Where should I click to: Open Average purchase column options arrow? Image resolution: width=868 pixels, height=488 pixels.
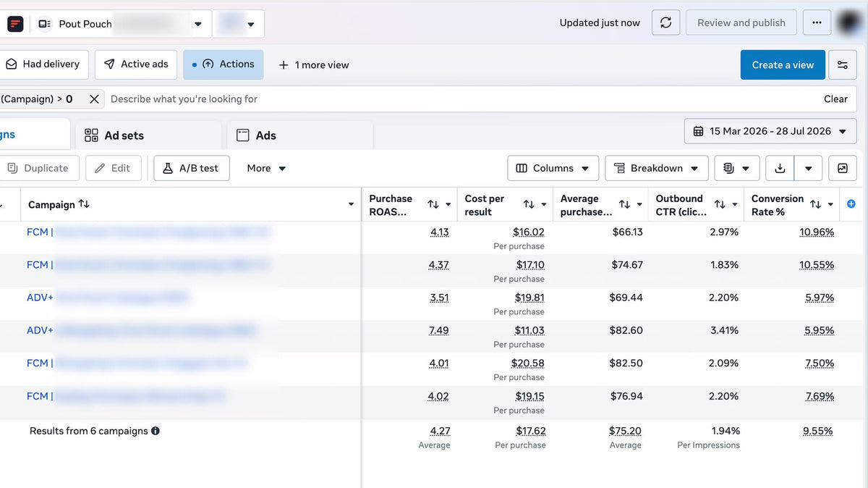[x=639, y=205]
